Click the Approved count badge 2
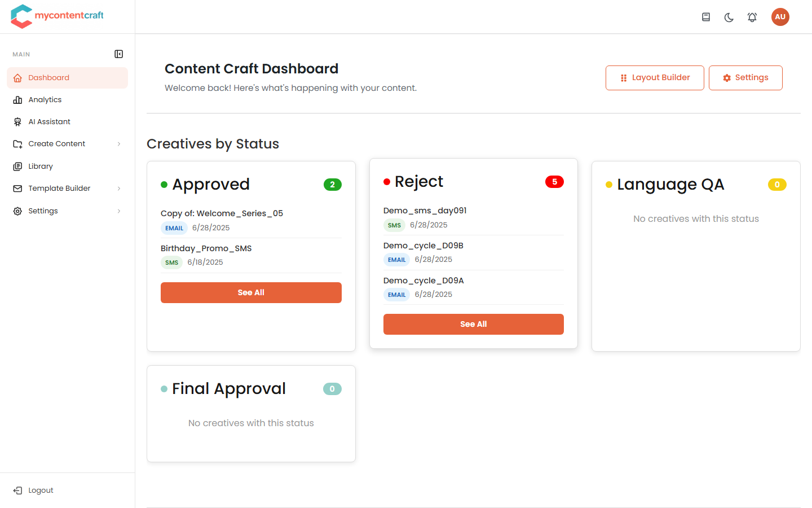 333,185
